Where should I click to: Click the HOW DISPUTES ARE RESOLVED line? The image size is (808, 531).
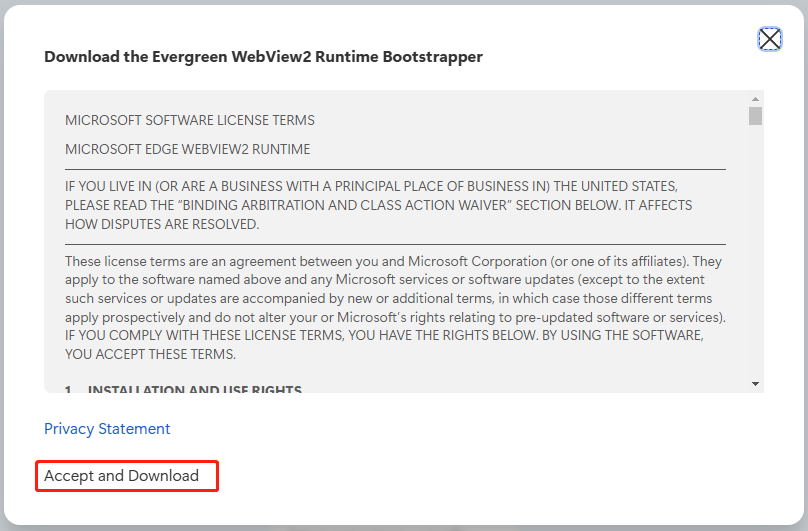pyautogui.click(x=162, y=224)
